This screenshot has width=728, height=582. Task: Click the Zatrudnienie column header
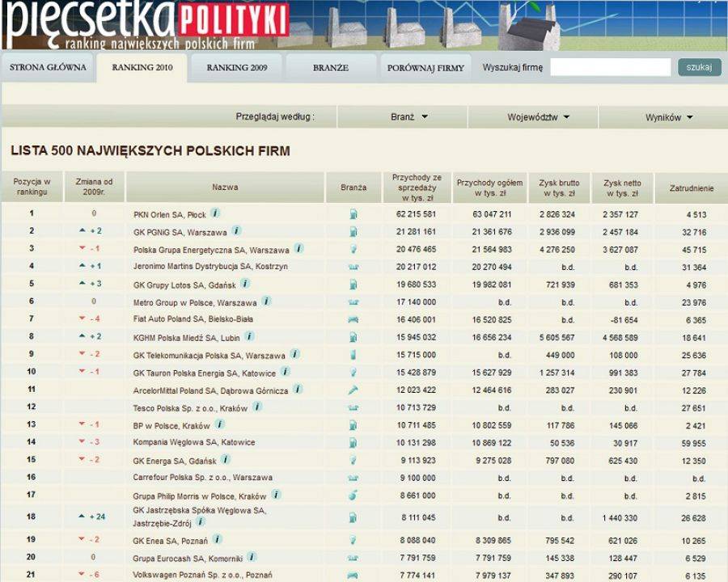click(692, 188)
